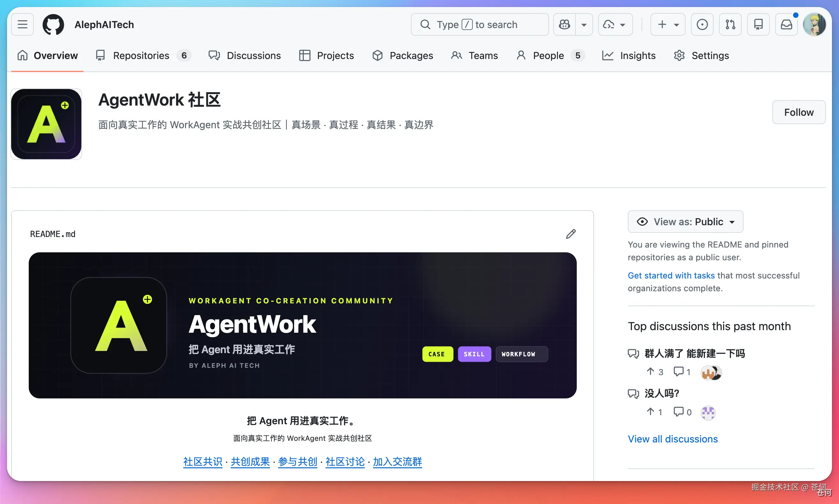Screen dimensions: 839x504
Task: Click the AgentWork organization avatar
Action: click(x=46, y=124)
